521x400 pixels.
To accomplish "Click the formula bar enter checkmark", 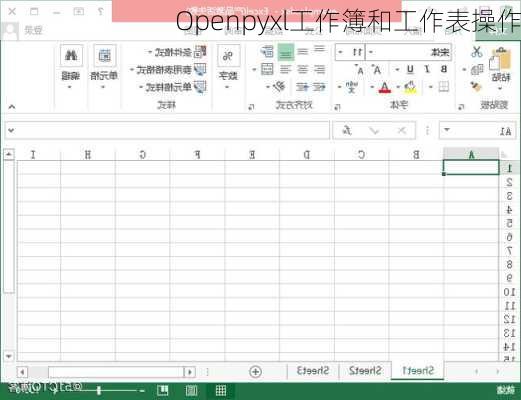I will click(374, 131).
